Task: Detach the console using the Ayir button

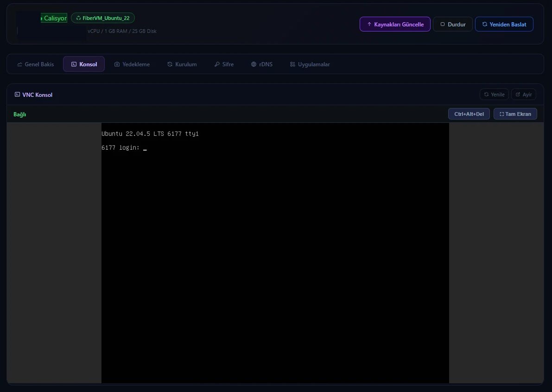Action: pos(523,95)
